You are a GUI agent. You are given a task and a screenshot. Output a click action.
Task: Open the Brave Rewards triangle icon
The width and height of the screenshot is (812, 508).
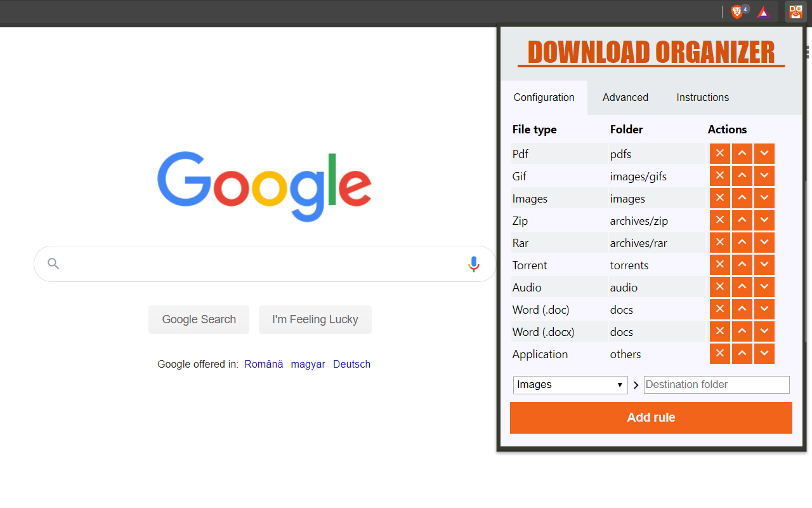[763, 12]
